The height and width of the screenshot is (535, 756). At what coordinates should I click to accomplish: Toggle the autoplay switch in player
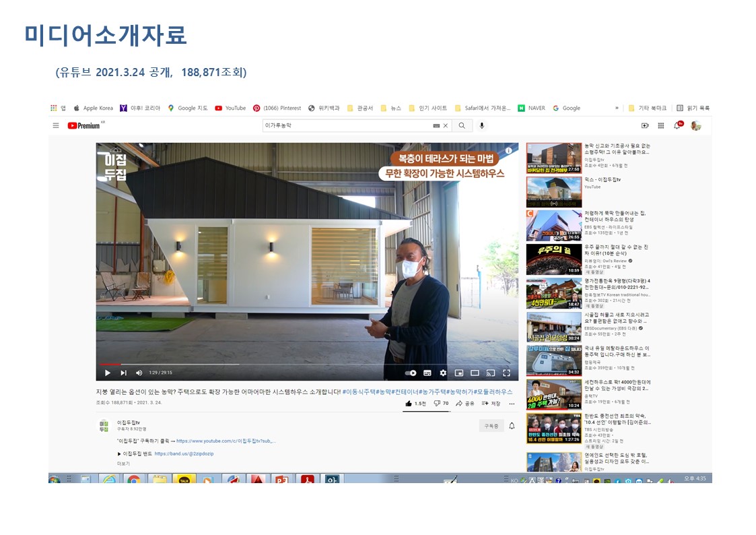click(410, 373)
